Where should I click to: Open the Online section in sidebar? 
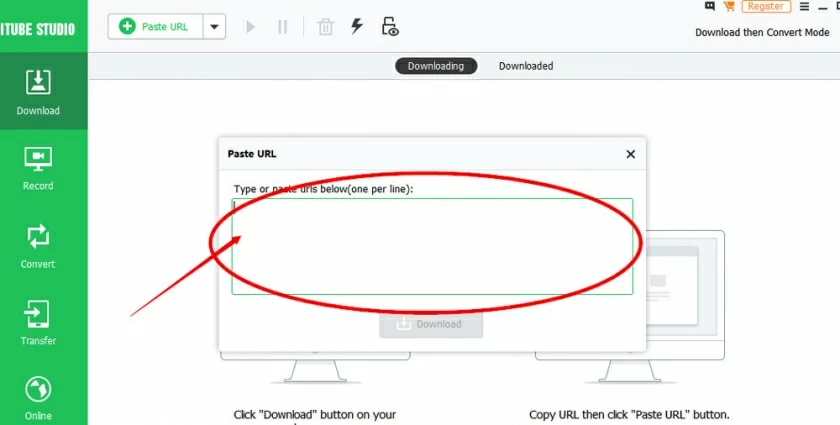pyautogui.click(x=38, y=399)
